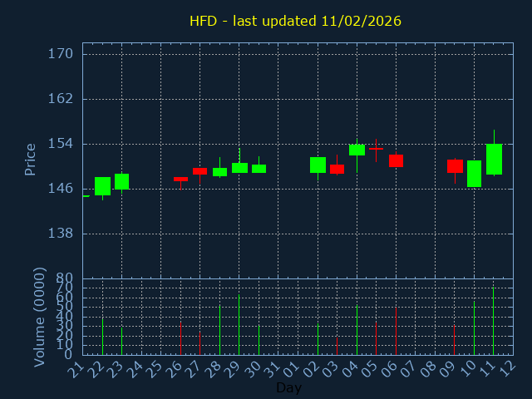Select the small red candlestick on day 26
This screenshot has width=532, height=399.
point(180,179)
